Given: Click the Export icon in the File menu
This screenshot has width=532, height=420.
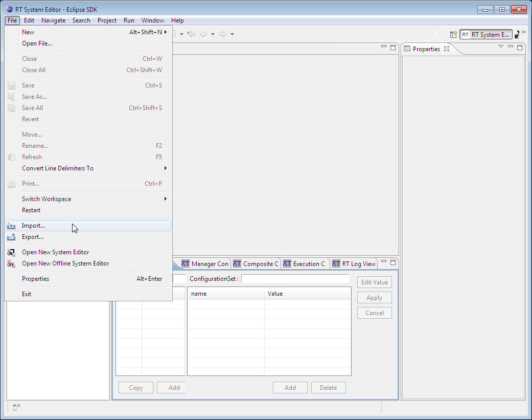Looking at the screenshot, I should point(11,237).
